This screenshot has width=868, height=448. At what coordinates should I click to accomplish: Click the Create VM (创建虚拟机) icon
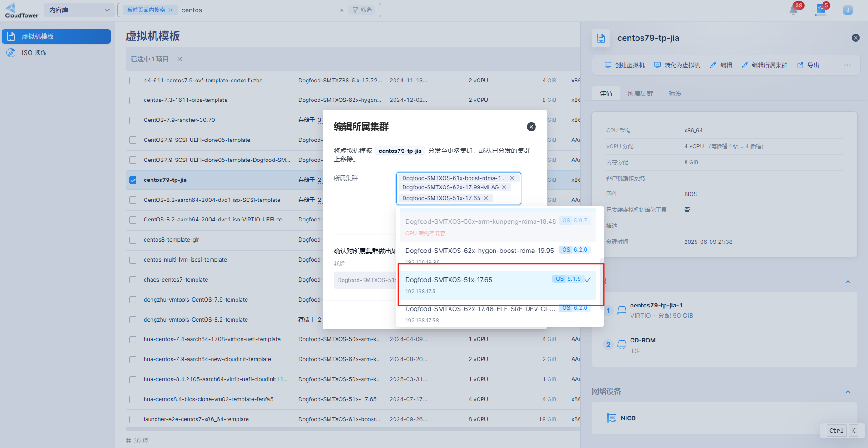click(608, 65)
